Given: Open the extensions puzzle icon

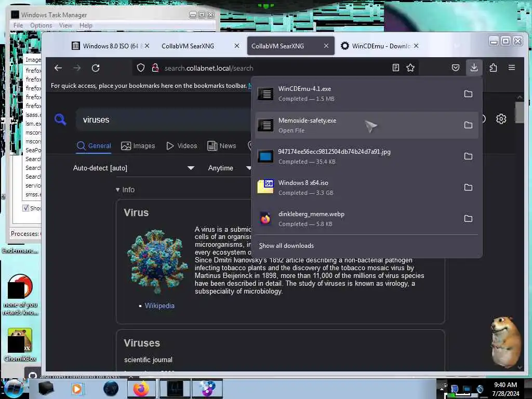Looking at the screenshot, I should pyautogui.click(x=494, y=68).
